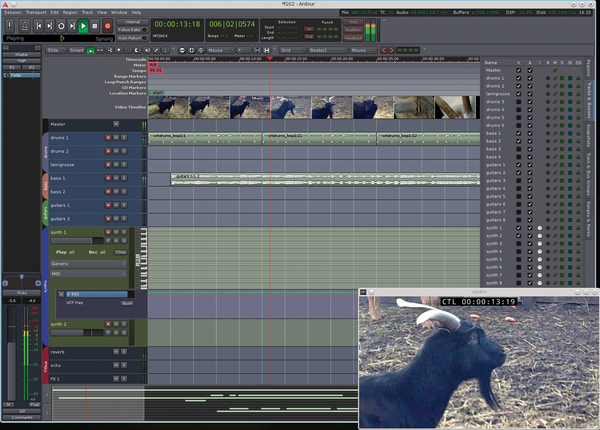Mute the bass 1 track
600x430 pixels.
[116, 178]
